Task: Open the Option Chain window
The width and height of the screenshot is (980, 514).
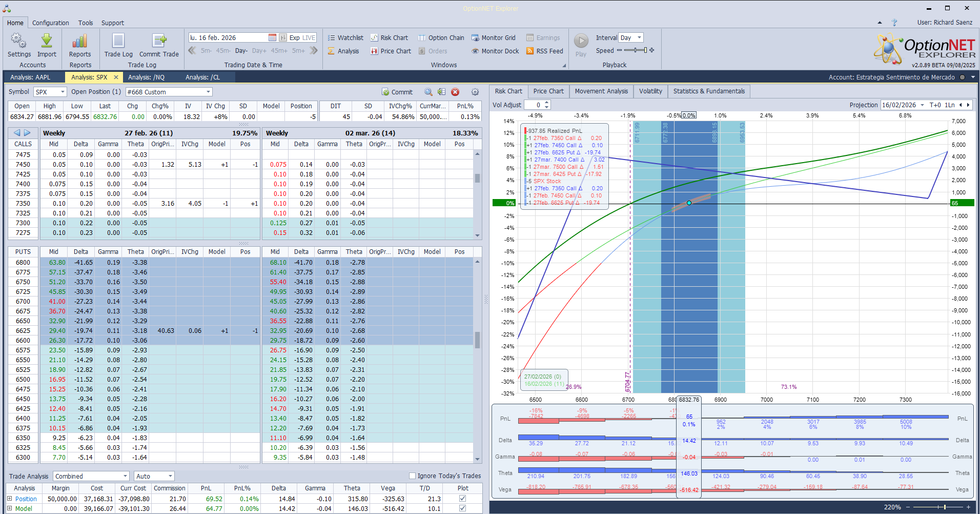Action: (441, 37)
